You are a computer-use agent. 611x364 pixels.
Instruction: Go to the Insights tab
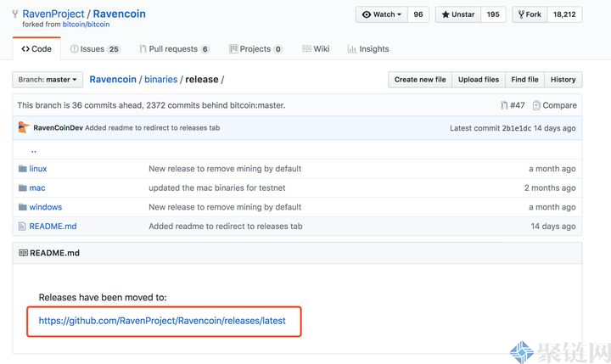368,49
